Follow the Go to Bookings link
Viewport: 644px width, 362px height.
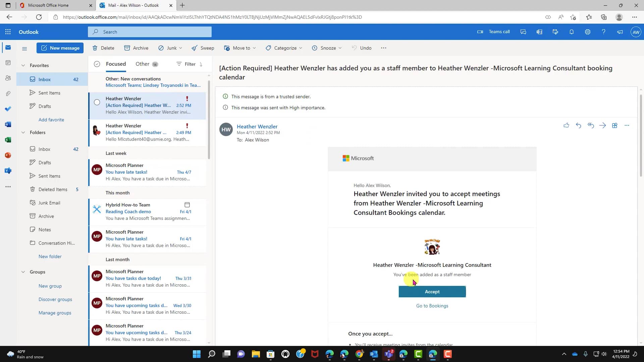[432, 306]
